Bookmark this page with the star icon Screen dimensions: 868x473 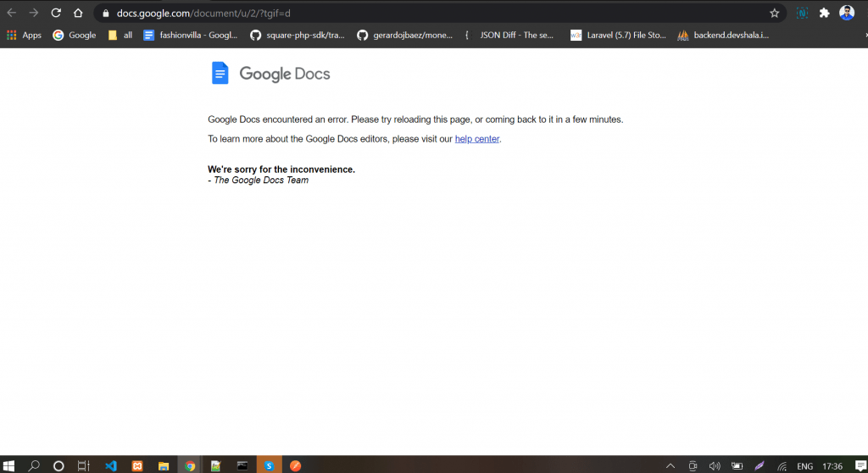point(774,14)
